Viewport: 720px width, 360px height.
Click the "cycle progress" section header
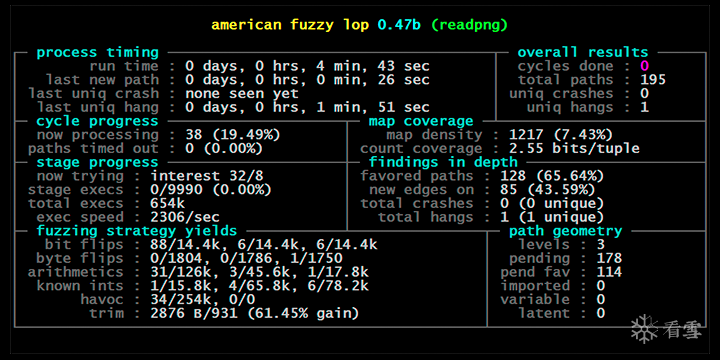pyautogui.click(x=97, y=121)
